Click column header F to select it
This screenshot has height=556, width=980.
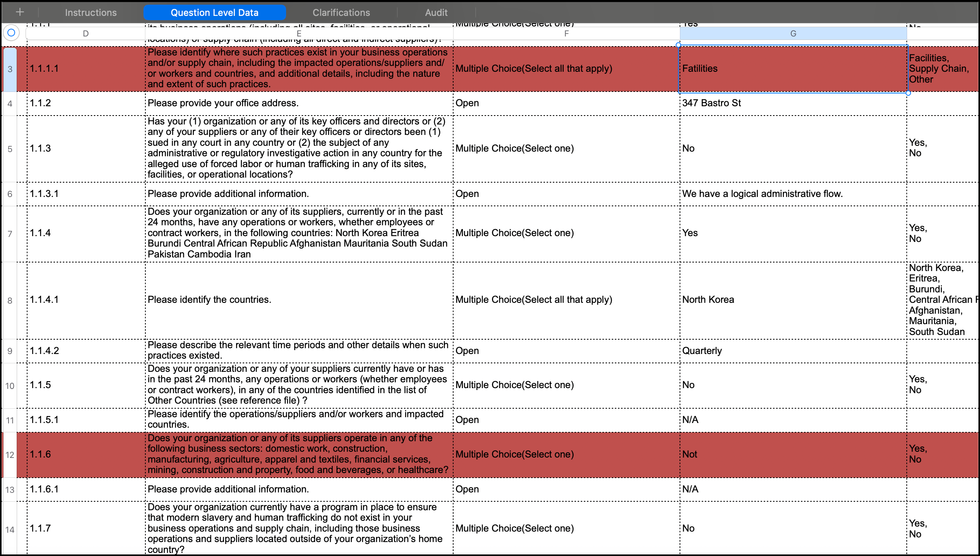(566, 33)
